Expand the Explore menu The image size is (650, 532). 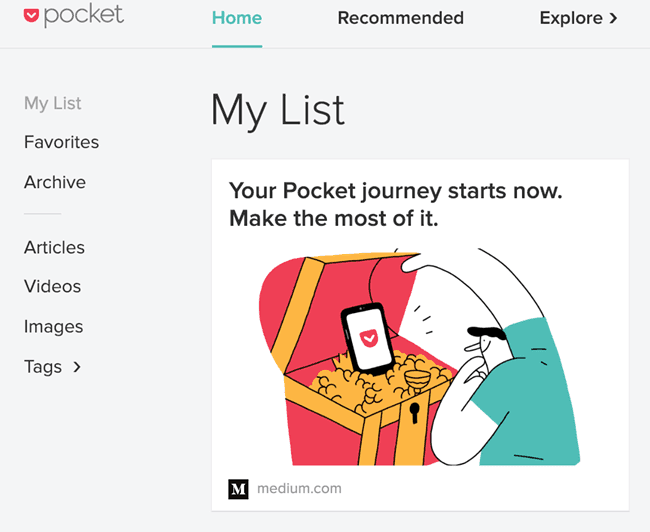(571, 18)
